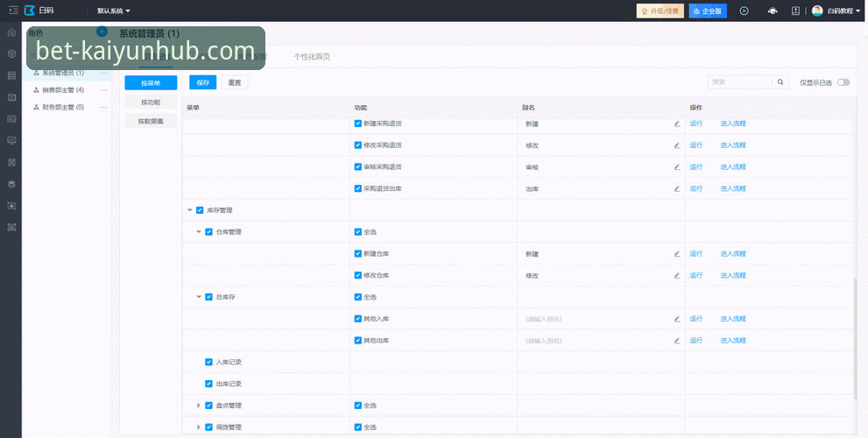Image resolution: width=868 pixels, height=438 pixels.
Task: Select the 销售部主管 (4) role
Action: [x=63, y=89]
